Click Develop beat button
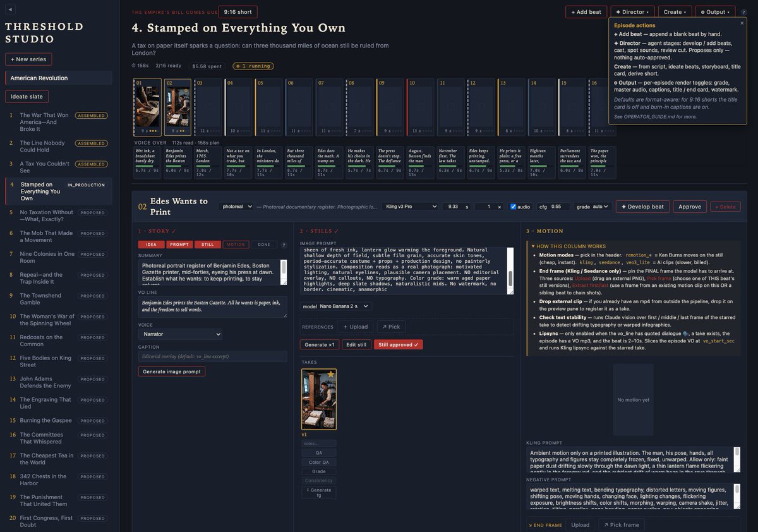This screenshot has height=532, width=758. 642,207
